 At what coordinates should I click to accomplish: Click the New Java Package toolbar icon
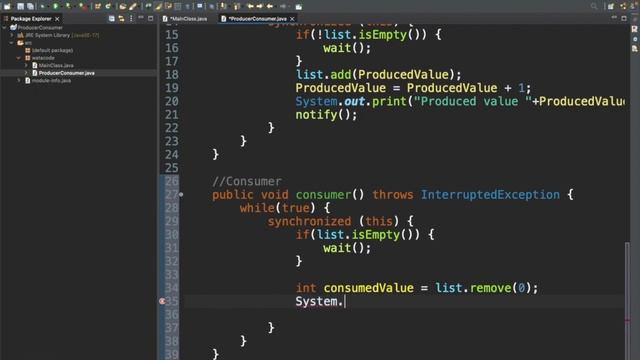(98, 6)
